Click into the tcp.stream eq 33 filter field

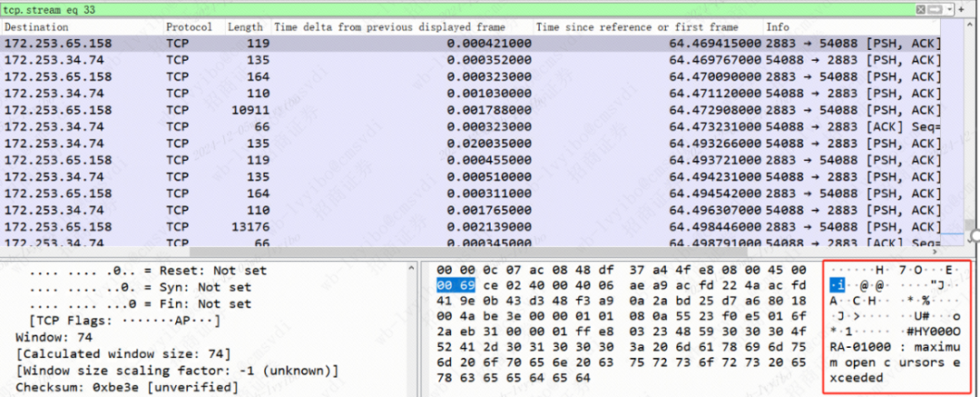pos(363,9)
